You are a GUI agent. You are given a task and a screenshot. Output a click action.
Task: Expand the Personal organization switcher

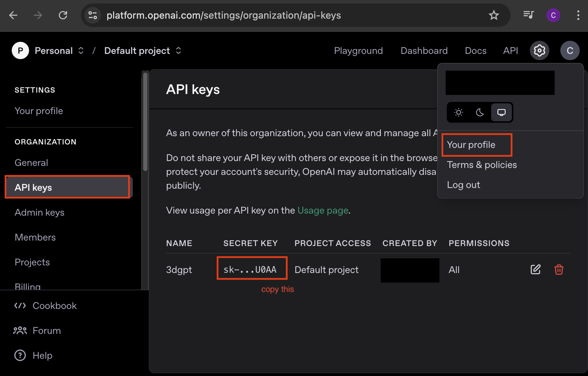tap(81, 51)
